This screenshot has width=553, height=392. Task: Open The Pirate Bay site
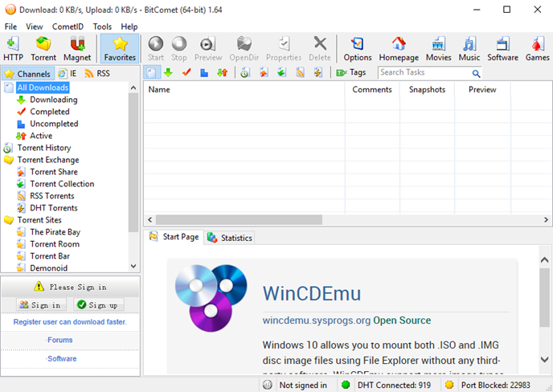tap(55, 232)
